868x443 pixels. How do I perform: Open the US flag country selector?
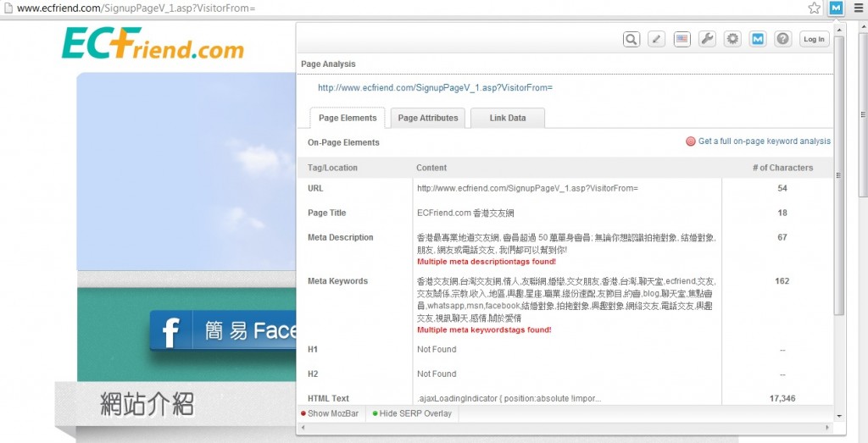pyautogui.click(x=682, y=39)
